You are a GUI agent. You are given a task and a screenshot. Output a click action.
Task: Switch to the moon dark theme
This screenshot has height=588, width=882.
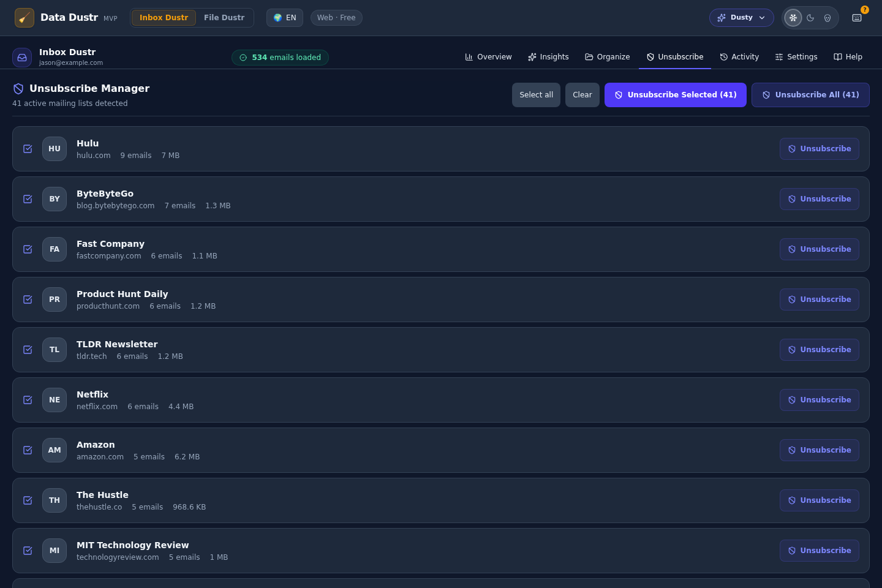[810, 18]
